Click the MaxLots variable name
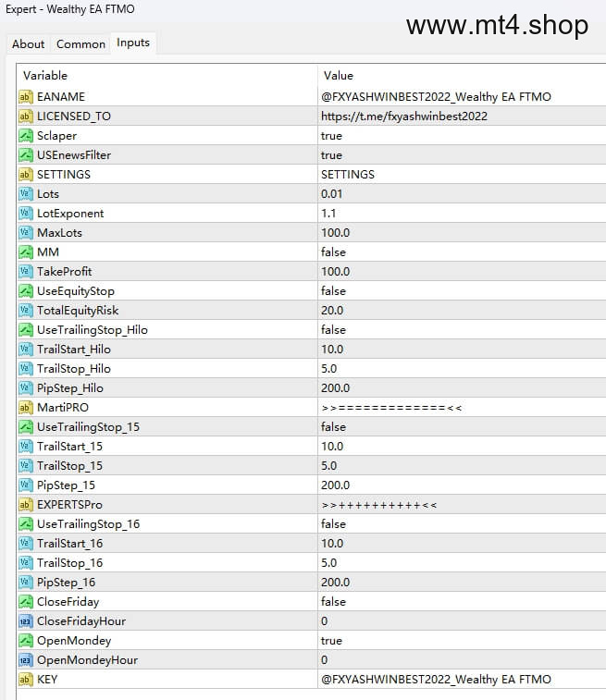Image resolution: width=606 pixels, height=700 pixels. (59, 233)
